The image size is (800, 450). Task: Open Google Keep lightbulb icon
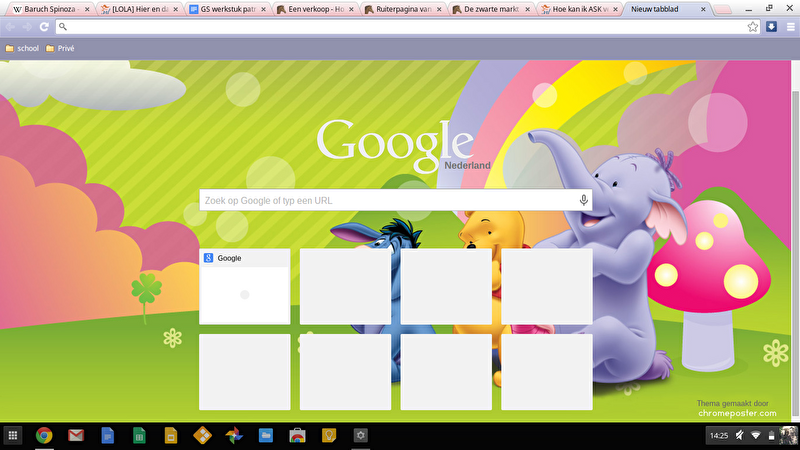pyautogui.click(x=329, y=435)
